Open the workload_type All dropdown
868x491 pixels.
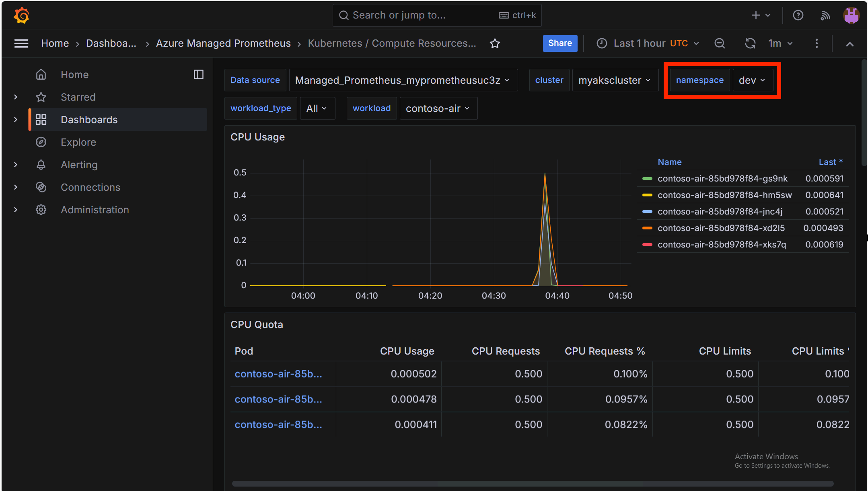[317, 108]
